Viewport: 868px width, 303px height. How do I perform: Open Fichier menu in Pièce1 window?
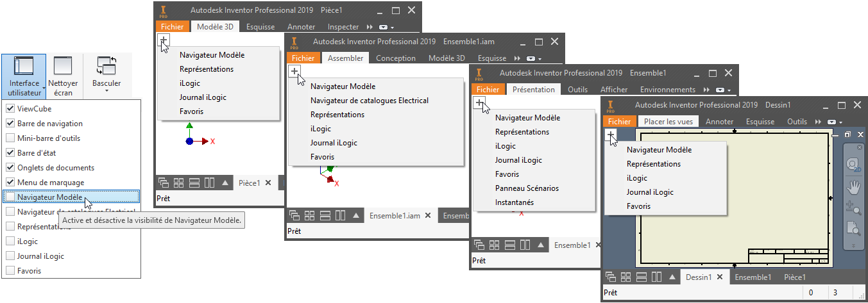tap(173, 27)
